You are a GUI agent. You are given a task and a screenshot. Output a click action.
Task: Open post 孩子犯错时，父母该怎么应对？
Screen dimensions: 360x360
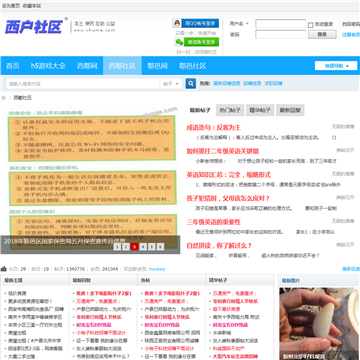point(228,199)
